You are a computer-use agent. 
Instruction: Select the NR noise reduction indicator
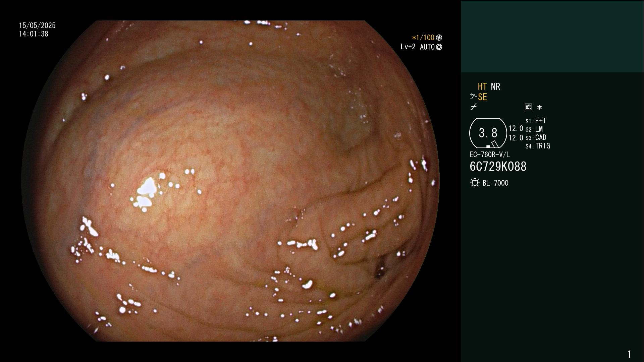(x=495, y=86)
